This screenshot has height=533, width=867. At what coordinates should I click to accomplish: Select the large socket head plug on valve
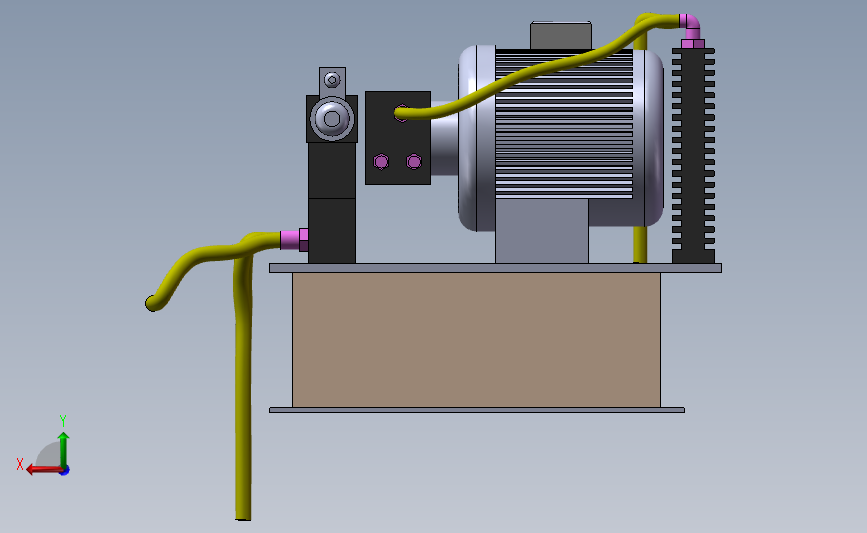tap(332, 119)
